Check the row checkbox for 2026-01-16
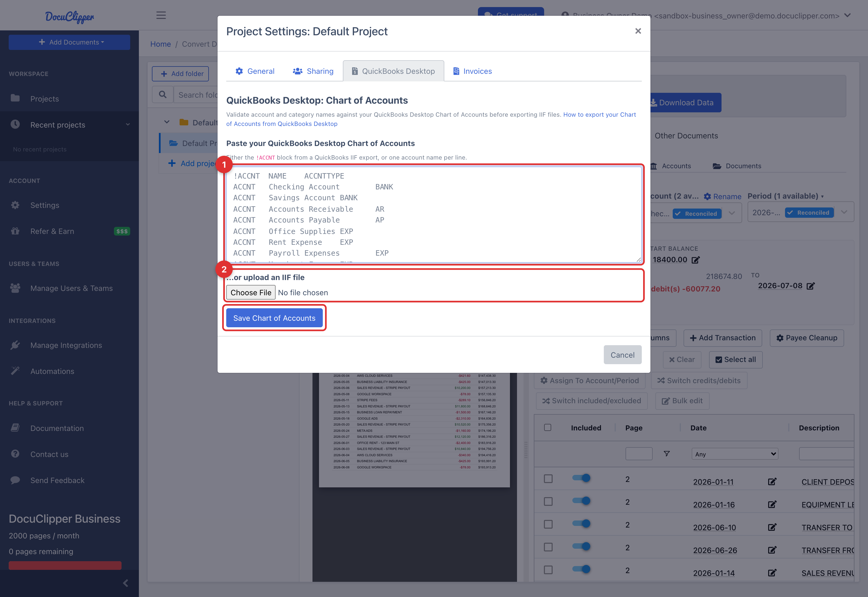 pos(548,501)
